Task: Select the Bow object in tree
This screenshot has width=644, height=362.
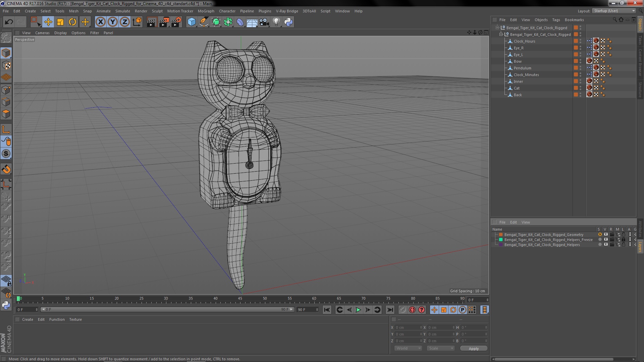Action: tap(518, 61)
